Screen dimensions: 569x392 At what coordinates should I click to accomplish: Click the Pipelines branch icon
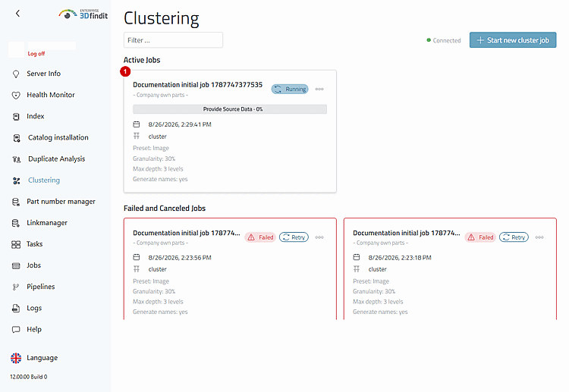pos(16,287)
